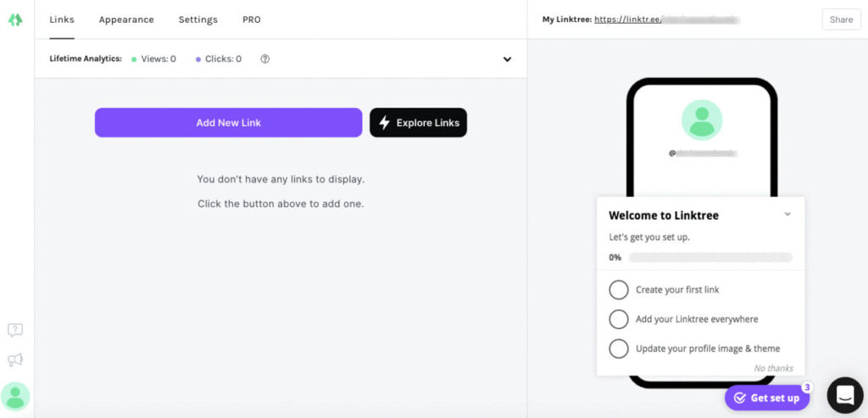The width and height of the screenshot is (868, 418).
Task: Go to the PRO tab
Action: point(252,20)
